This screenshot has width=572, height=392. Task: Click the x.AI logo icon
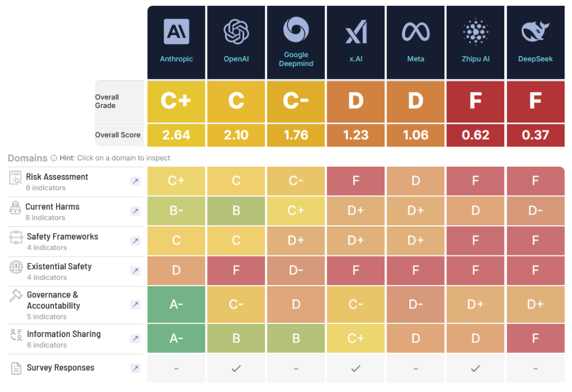pyautogui.click(x=356, y=33)
